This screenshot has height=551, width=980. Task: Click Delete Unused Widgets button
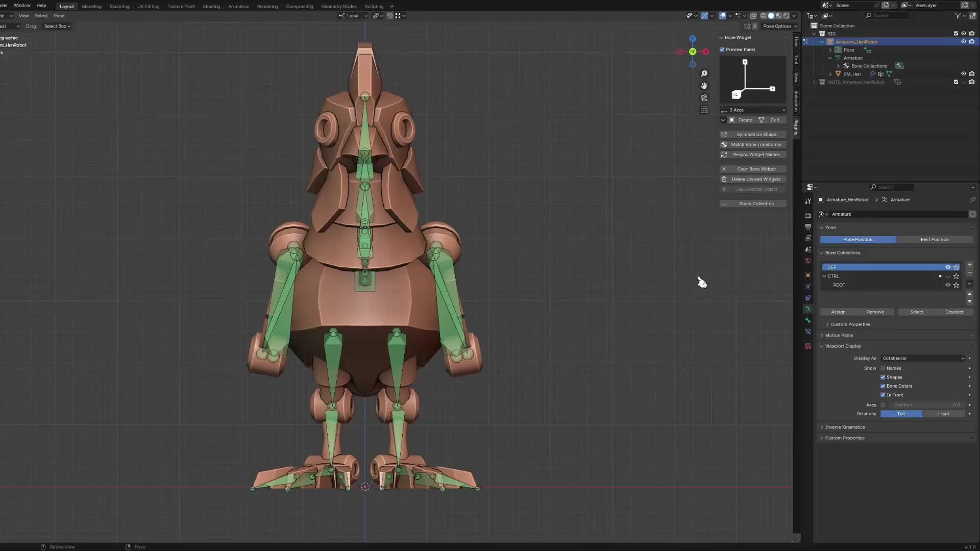(753, 179)
